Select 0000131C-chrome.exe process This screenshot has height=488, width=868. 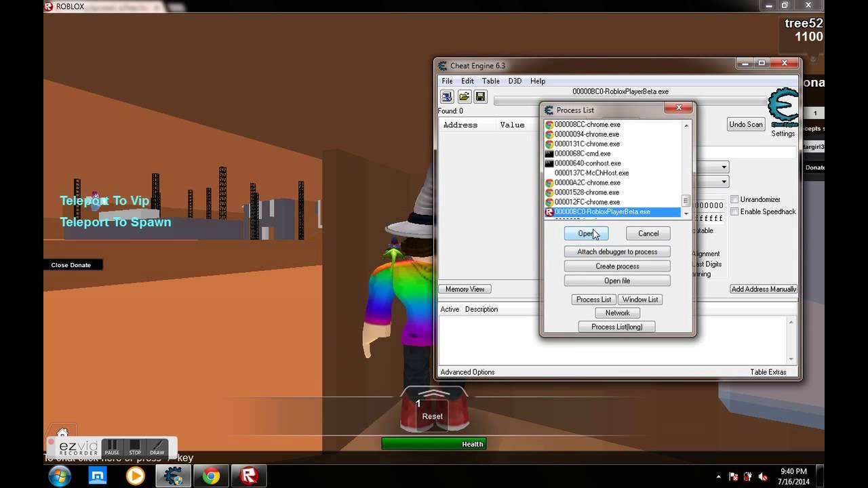[613, 144]
